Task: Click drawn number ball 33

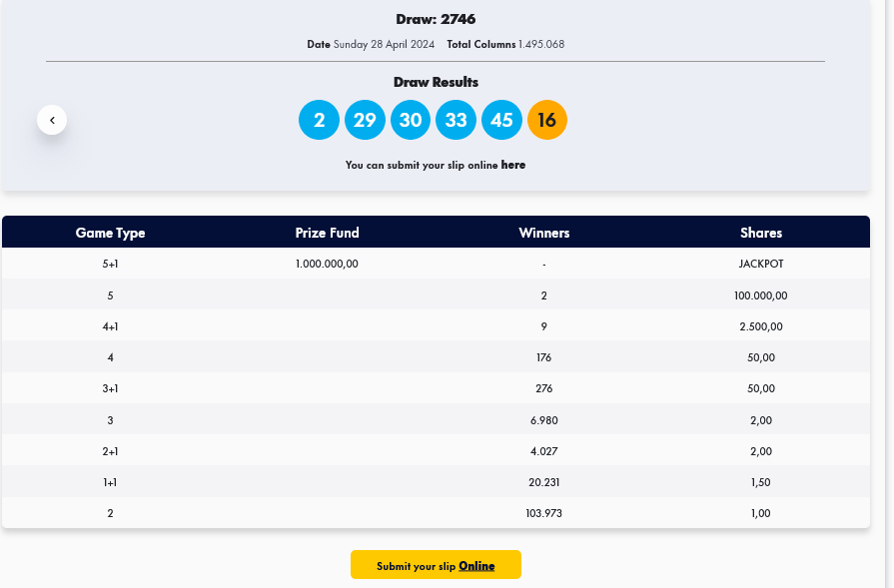Action: [x=456, y=120]
